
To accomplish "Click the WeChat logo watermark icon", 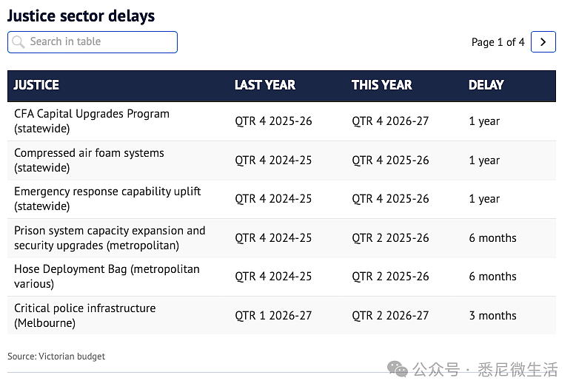I will [398, 369].
